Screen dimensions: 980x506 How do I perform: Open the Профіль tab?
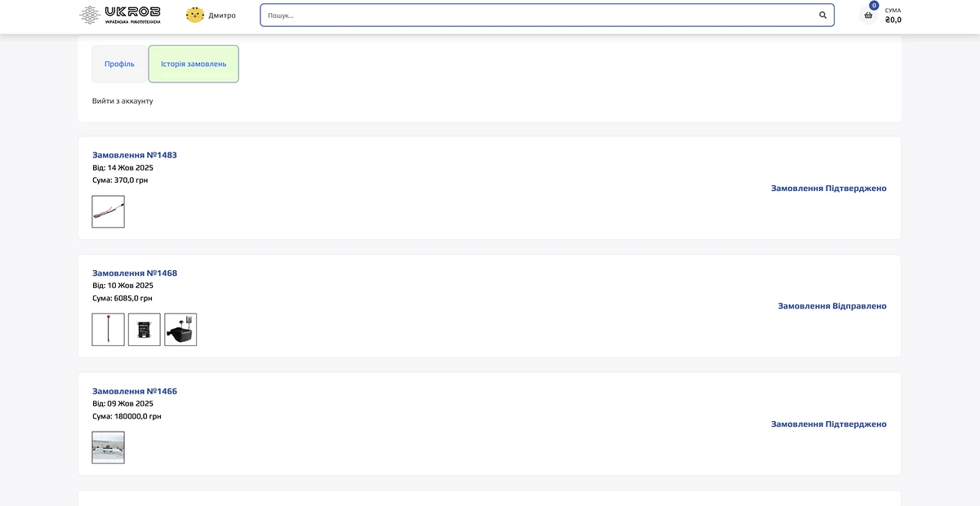point(119,64)
